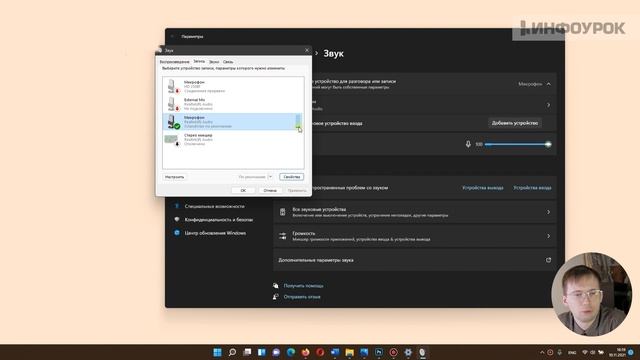The height and width of the screenshot is (360, 640).
Task: Open the Windows Start menu
Action: click(x=217, y=352)
